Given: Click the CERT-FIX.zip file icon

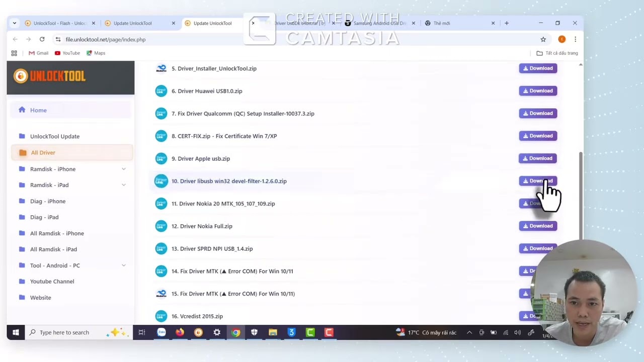Looking at the screenshot, I should click(161, 136).
